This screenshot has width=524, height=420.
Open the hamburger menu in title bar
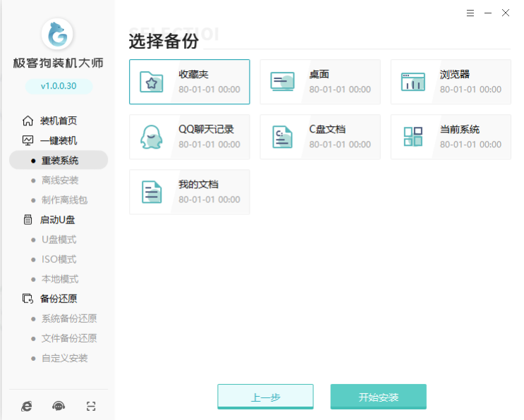coord(470,13)
